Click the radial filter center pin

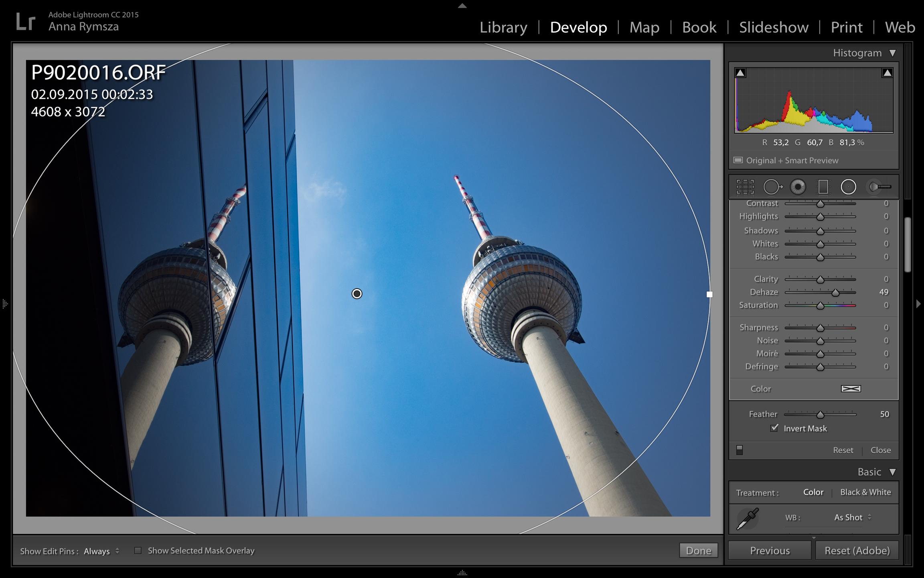tap(357, 293)
